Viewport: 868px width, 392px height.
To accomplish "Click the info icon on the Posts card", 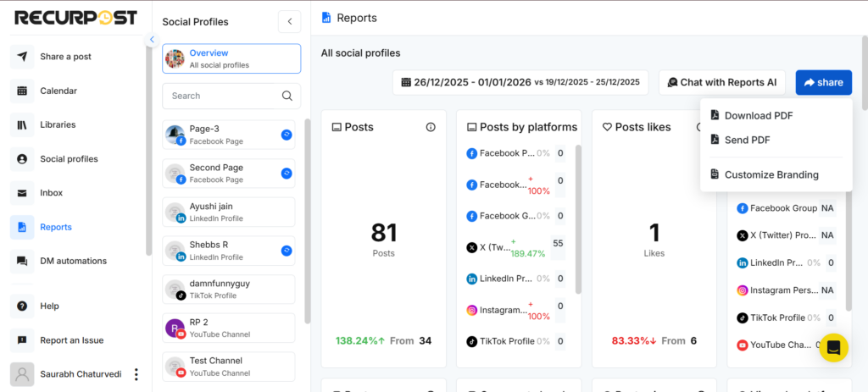I will click(431, 127).
